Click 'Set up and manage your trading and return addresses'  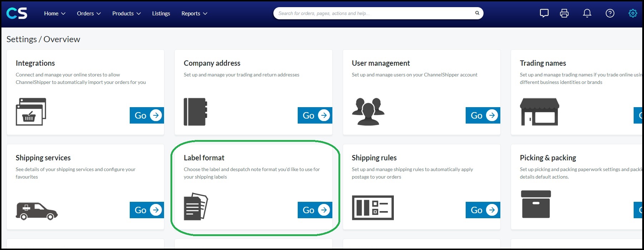tap(242, 75)
